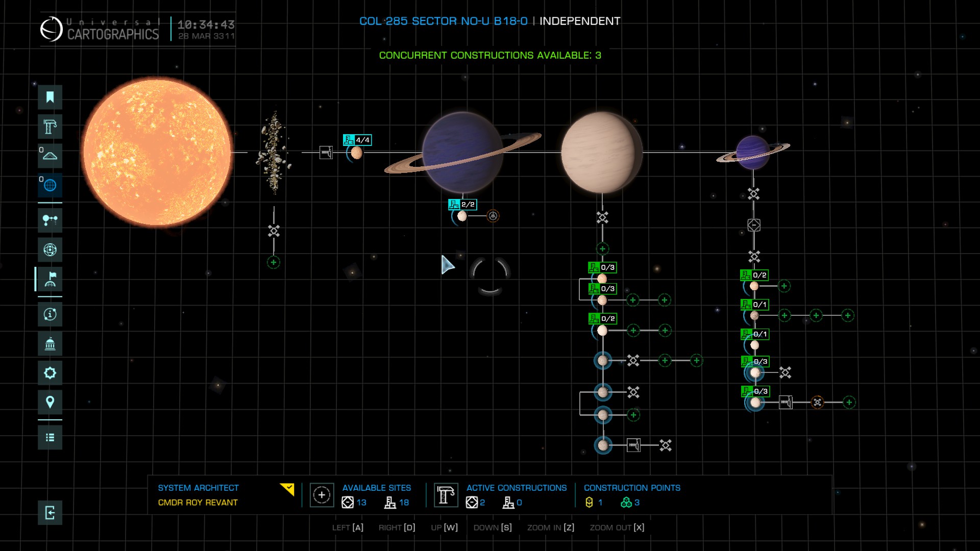This screenshot has height=551, width=980.
Task: Click the LEFT [A] navigation hint
Action: pos(348,528)
